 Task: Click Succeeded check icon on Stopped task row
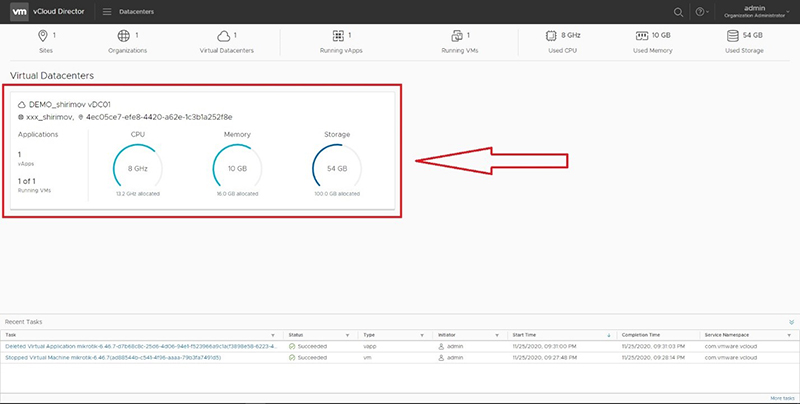pos(292,358)
